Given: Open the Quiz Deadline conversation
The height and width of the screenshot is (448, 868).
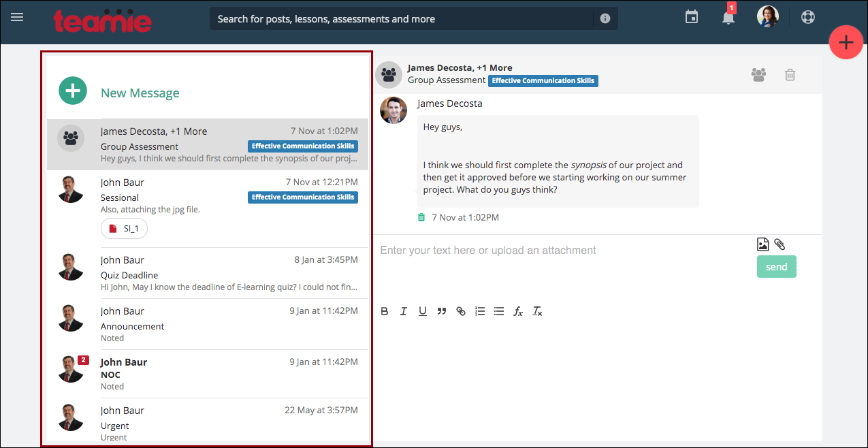Looking at the screenshot, I should point(208,273).
